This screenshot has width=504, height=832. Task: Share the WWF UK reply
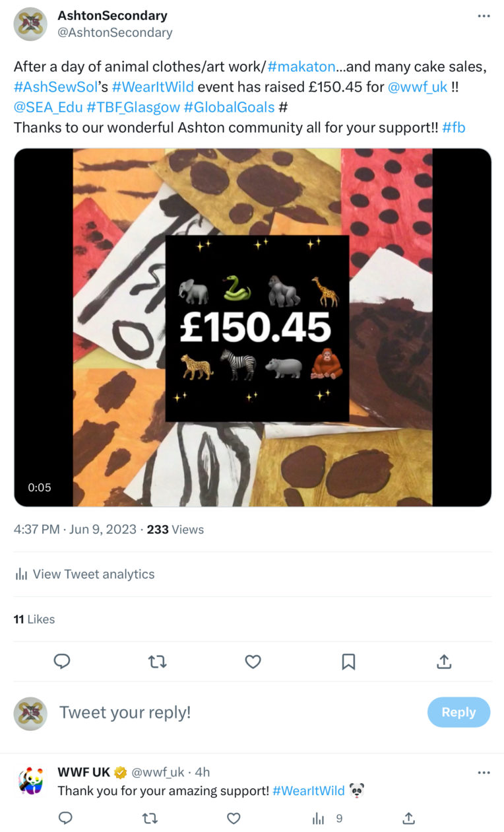pos(408,819)
